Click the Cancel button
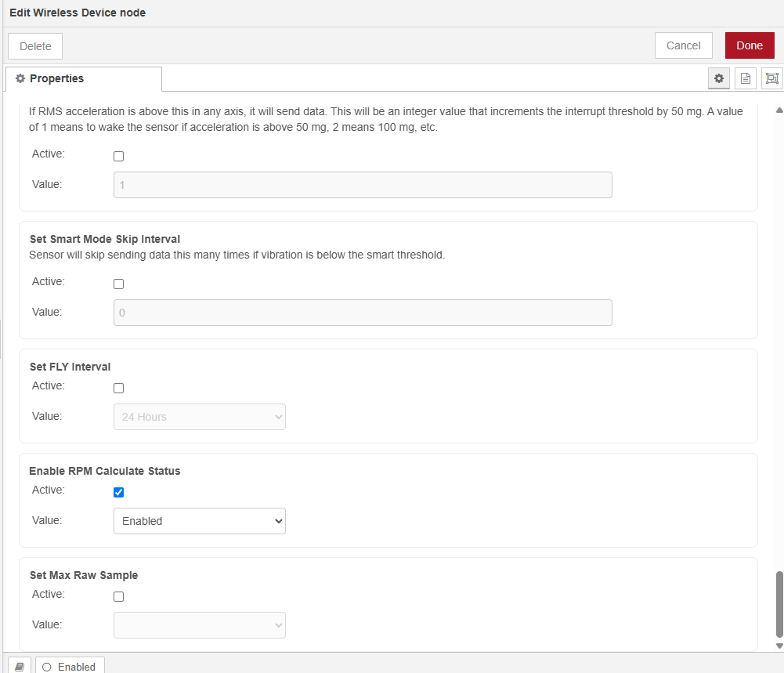This screenshot has width=784, height=673. click(x=683, y=45)
